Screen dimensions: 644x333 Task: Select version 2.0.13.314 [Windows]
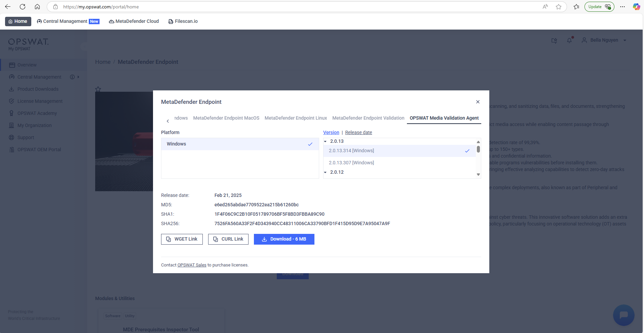pos(400,151)
